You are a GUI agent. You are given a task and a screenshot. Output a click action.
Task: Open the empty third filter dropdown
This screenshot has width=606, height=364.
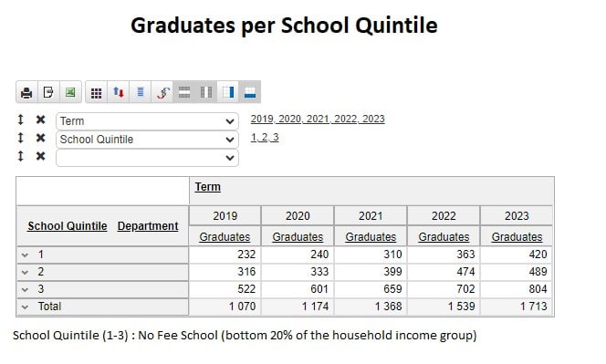[147, 158]
